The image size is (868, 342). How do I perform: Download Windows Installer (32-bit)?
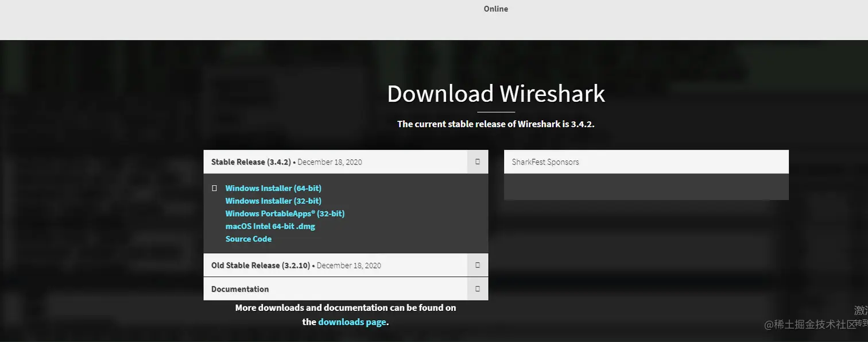point(273,201)
